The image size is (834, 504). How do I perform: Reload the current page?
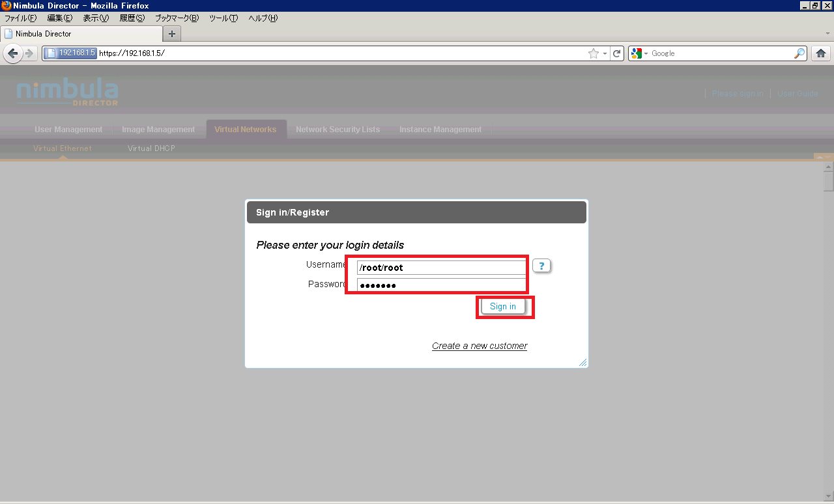pos(617,53)
